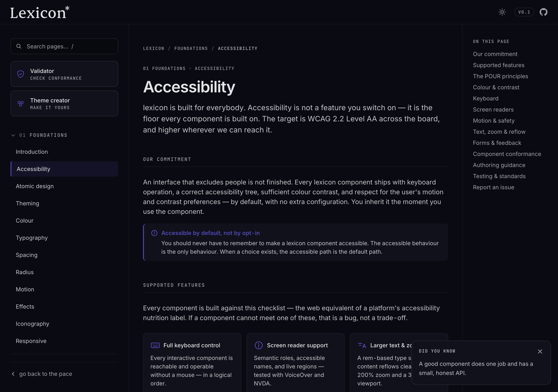Jump to Report an issue section

493,187
